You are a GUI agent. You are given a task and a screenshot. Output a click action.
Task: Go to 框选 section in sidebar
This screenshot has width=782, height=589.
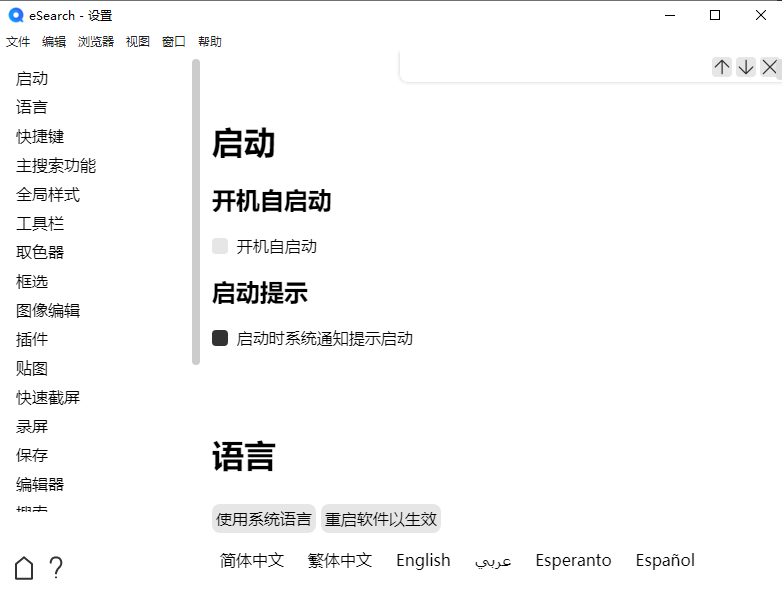tap(32, 281)
